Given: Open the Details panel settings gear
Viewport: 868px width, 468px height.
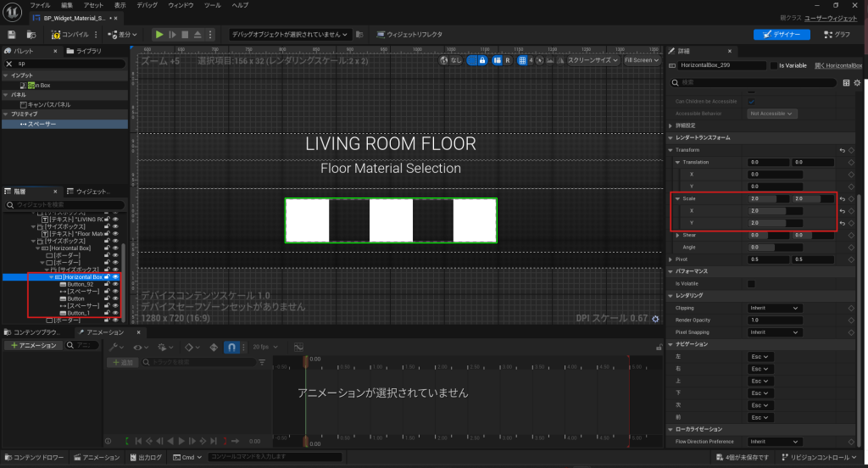Looking at the screenshot, I should click(x=857, y=83).
